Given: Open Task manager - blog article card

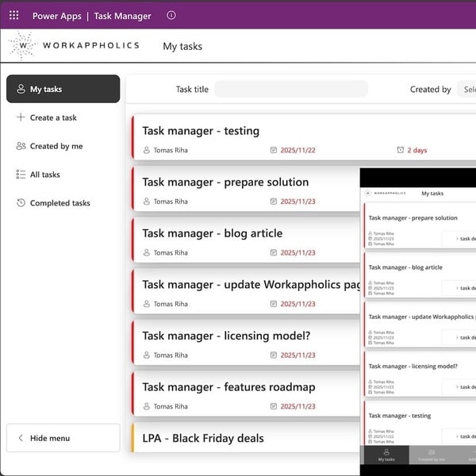Looking at the screenshot, I should point(246,240).
